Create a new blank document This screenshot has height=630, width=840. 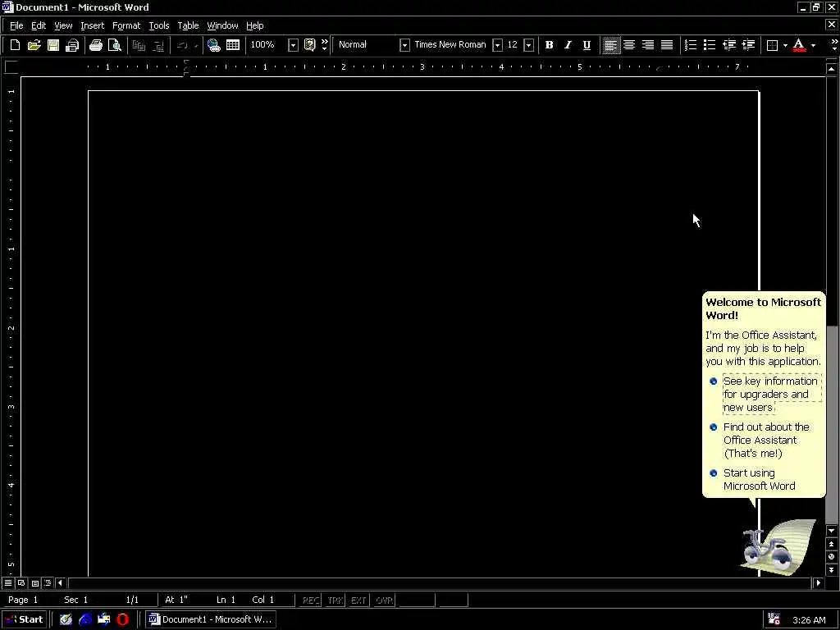click(15, 45)
